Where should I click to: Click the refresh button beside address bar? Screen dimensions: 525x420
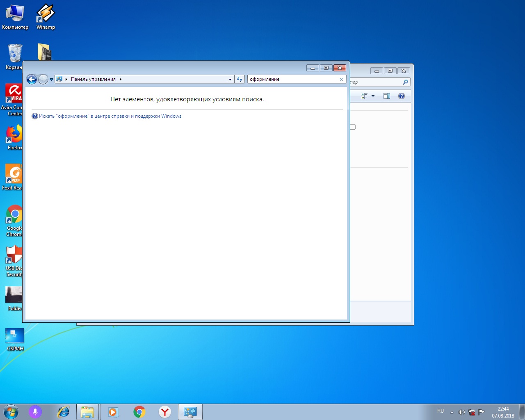pos(240,79)
